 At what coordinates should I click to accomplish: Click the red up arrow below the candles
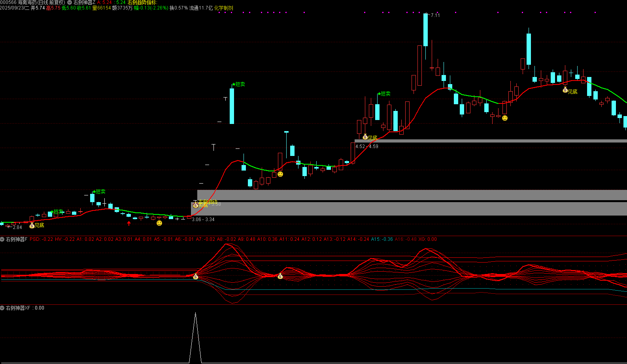click(129, 223)
